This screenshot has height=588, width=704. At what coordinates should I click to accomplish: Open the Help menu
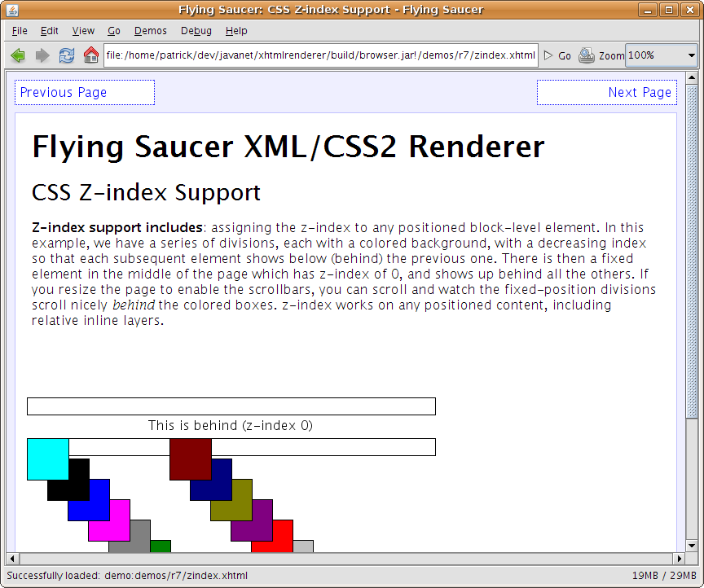point(236,30)
